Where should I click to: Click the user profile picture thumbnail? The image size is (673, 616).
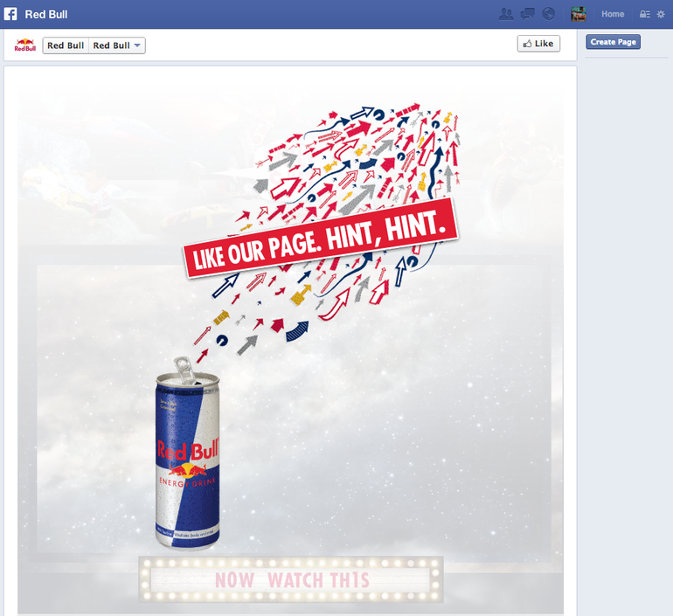tap(578, 14)
